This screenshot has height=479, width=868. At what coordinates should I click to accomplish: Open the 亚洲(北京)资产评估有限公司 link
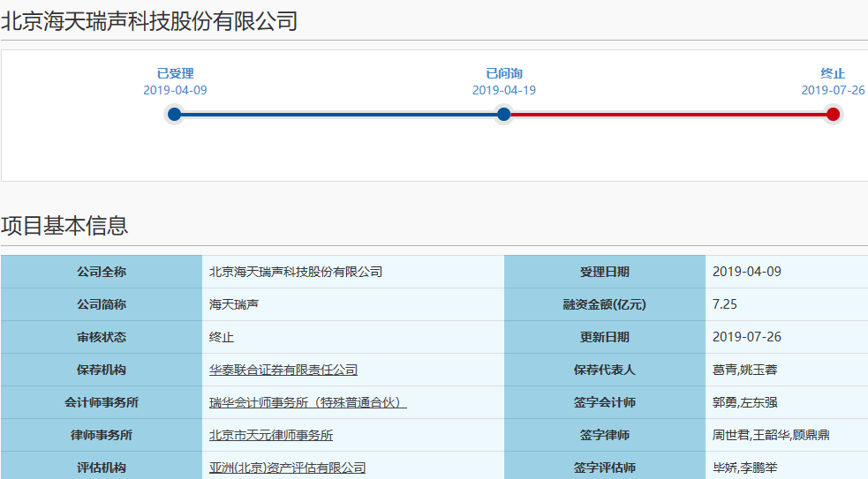point(287,468)
